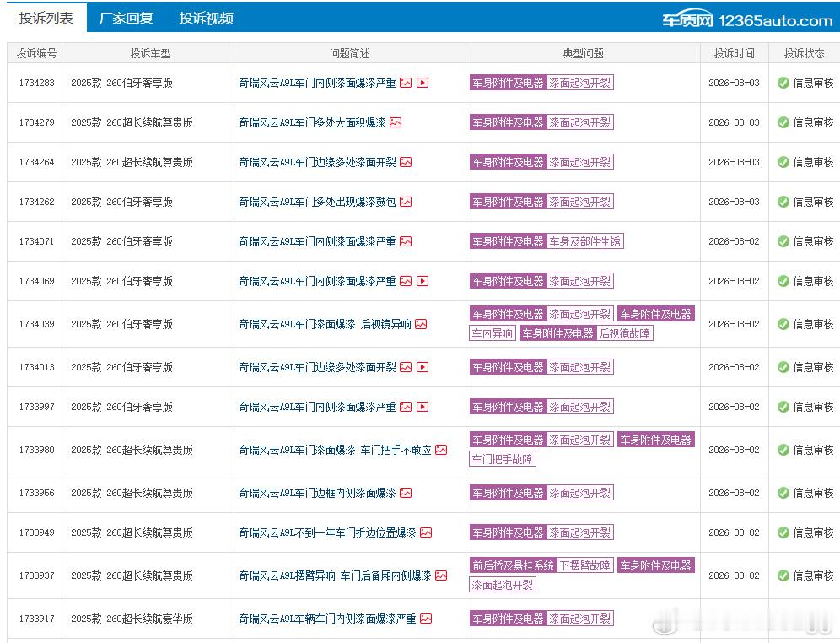Viewport: 840px width, 643px height.
Task: Select complaint number 1734279
Action: coord(37,122)
